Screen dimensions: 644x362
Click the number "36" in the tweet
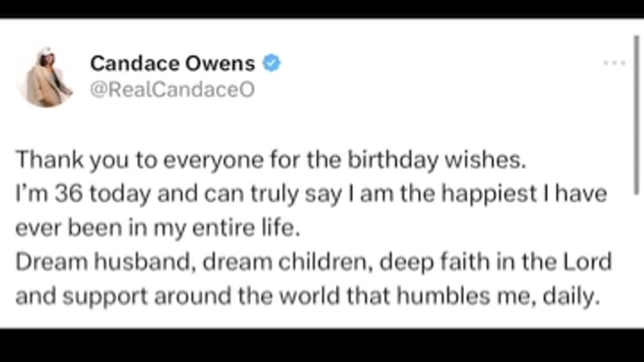[68, 194]
